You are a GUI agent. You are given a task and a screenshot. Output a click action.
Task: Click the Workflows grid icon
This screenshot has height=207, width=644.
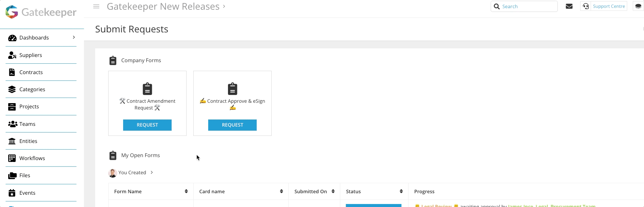(12, 158)
